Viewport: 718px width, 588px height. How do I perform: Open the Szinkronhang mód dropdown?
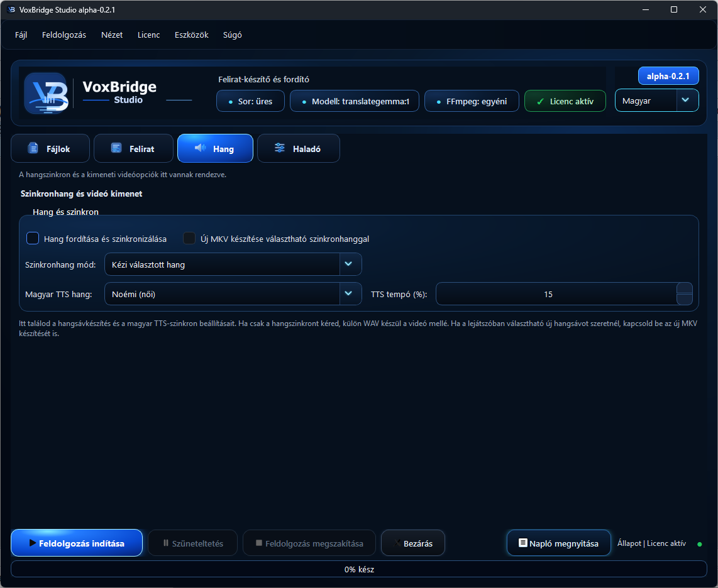coord(233,264)
